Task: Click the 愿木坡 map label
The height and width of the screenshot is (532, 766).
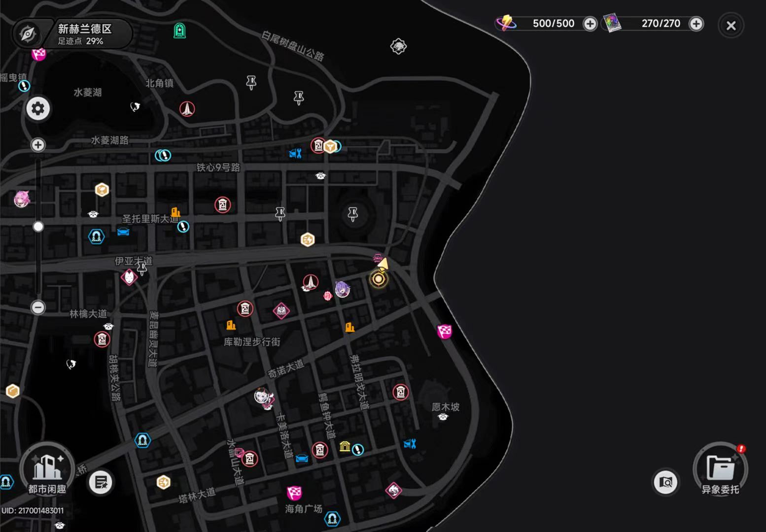Action: pyautogui.click(x=446, y=407)
